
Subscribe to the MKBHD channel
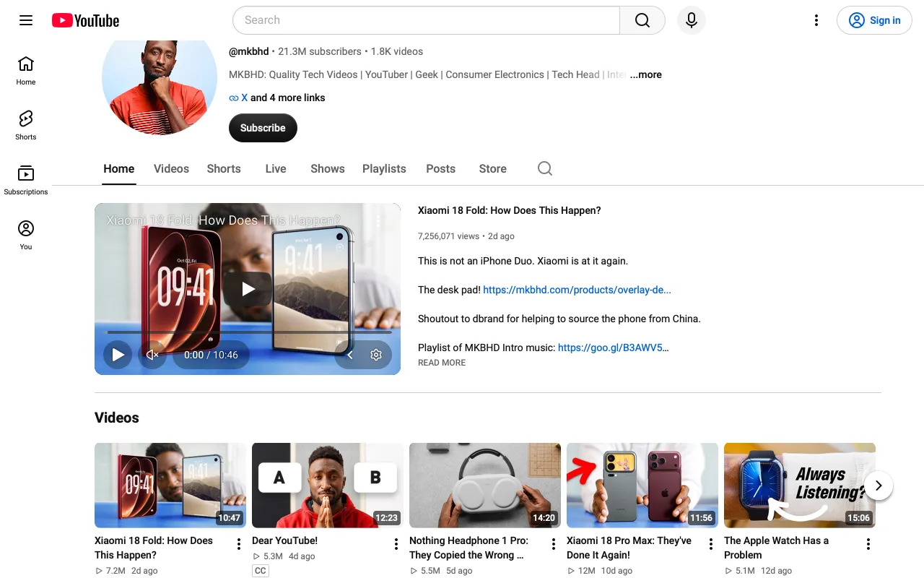tap(263, 128)
